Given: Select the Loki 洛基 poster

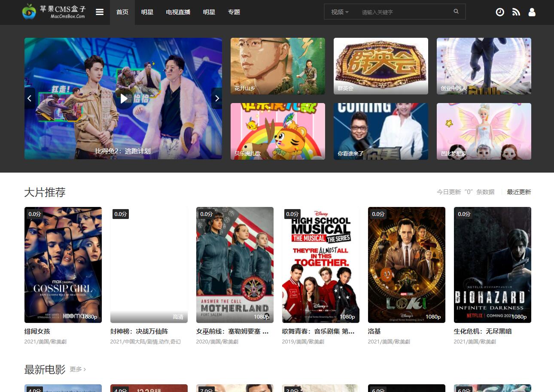Looking at the screenshot, I should [406, 264].
